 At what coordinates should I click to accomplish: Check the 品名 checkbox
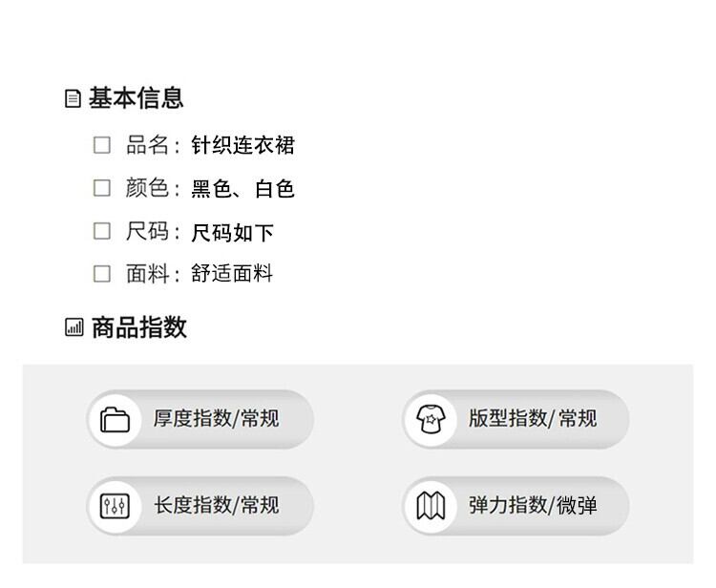[102, 145]
